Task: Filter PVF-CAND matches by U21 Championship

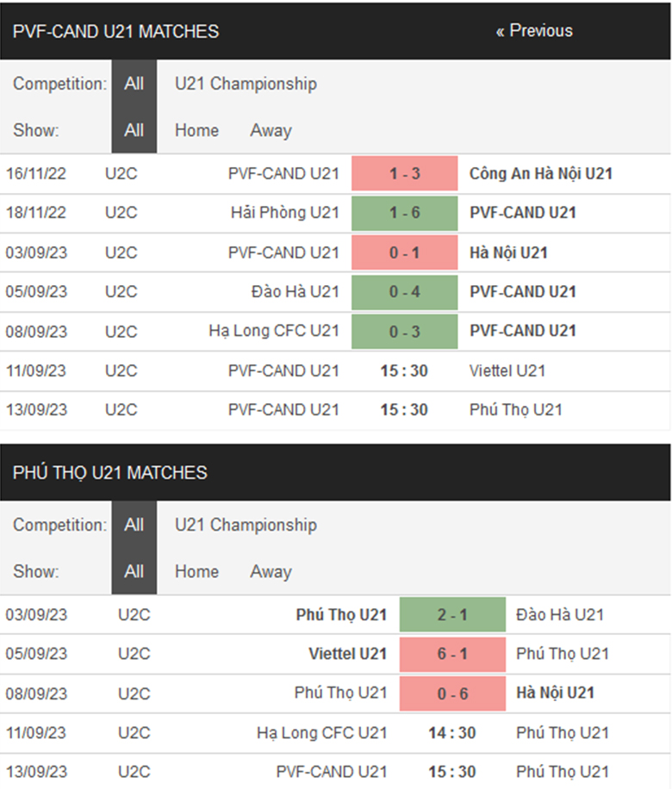Action: (x=246, y=84)
